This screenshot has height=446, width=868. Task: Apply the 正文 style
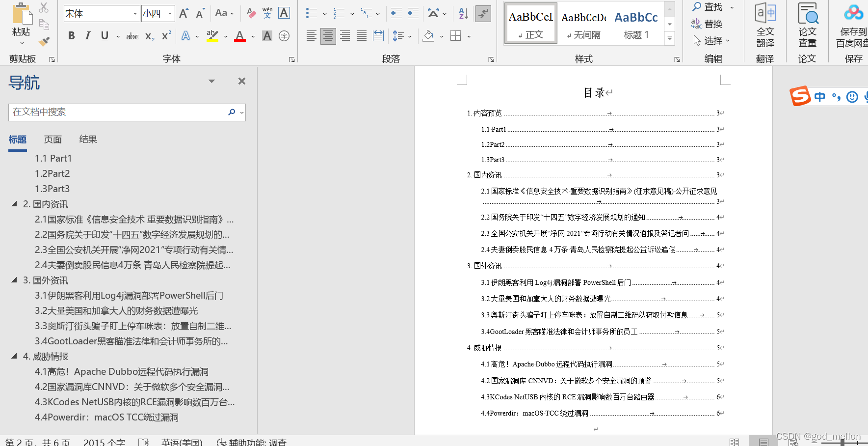[x=531, y=24]
